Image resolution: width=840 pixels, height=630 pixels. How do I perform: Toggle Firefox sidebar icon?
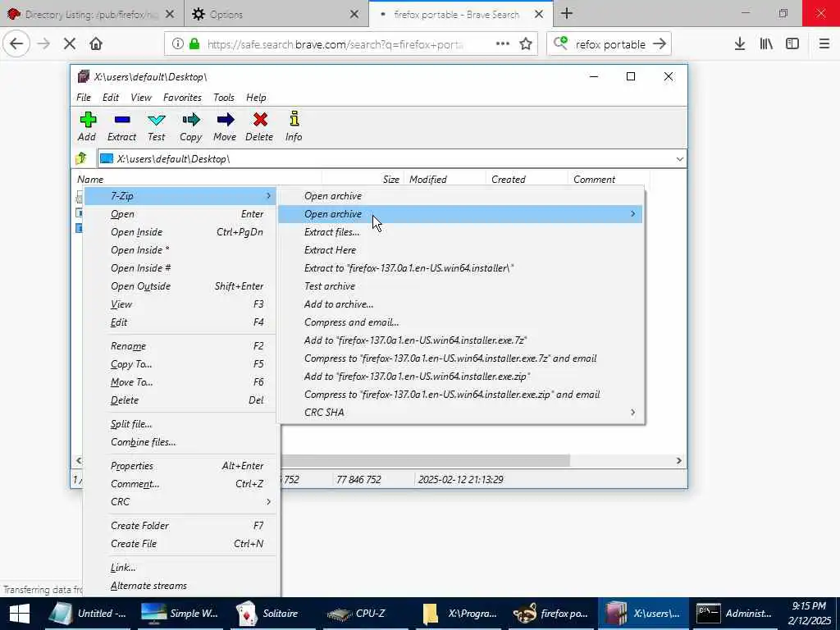(792, 44)
